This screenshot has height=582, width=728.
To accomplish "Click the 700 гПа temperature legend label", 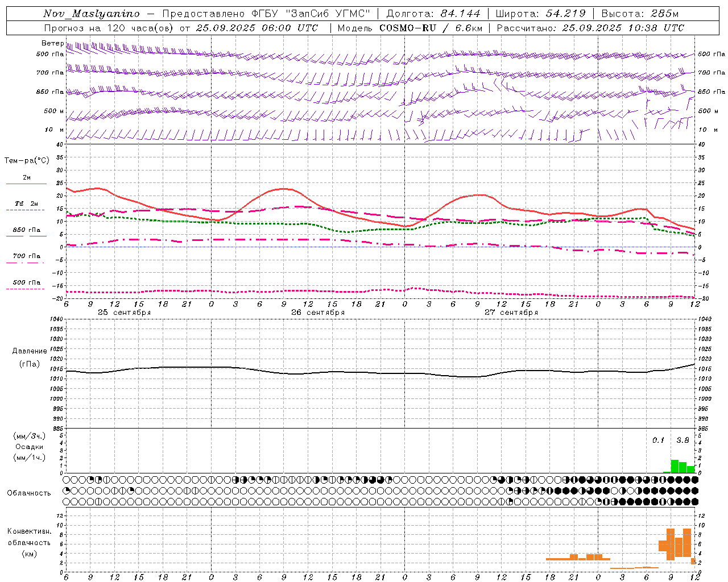I will 27,256.
